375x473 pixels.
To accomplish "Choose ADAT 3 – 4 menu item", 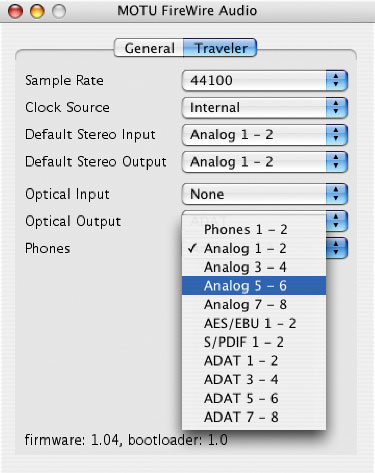I will point(254,379).
